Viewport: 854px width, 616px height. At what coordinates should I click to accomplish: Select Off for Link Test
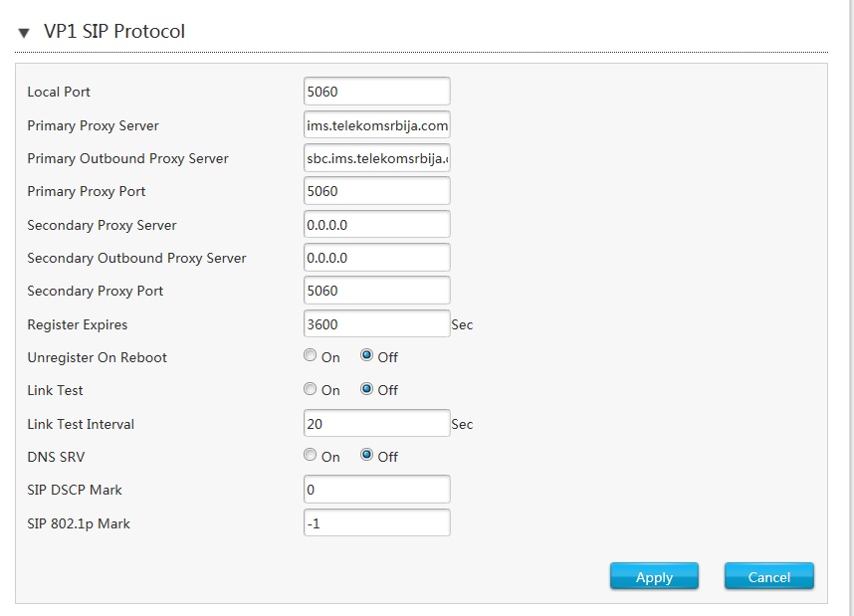pyautogui.click(x=366, y=389)
